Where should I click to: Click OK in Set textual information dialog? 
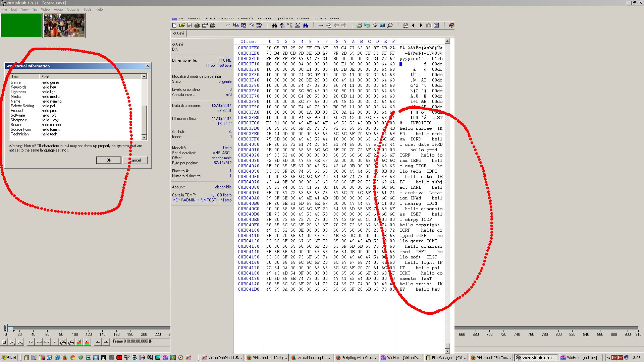[x=109, y=160]
